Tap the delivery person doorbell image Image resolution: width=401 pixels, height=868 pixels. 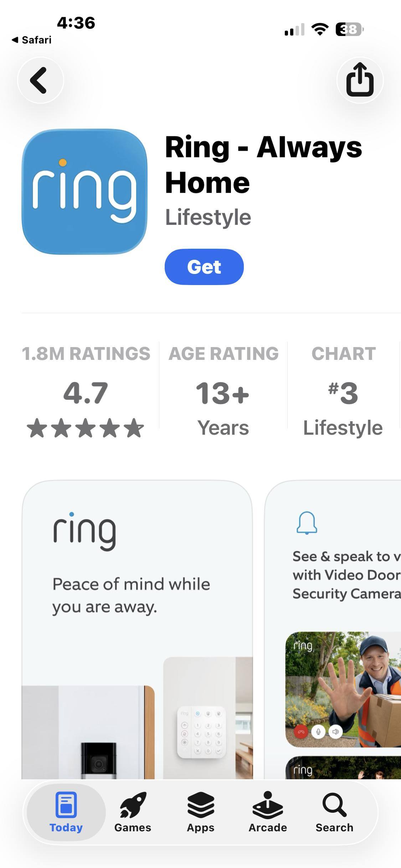click(x=343, y=689)
